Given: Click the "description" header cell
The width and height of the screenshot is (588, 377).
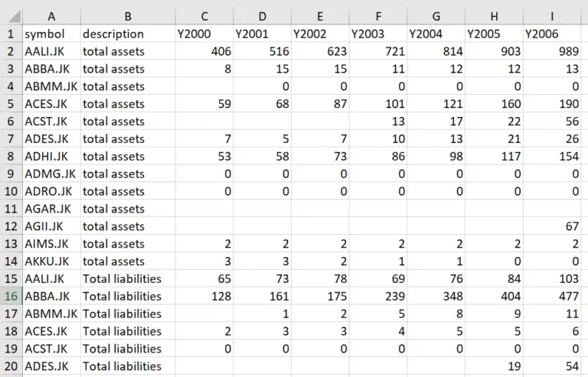Looking at the screenshot, I should coord(127,34).
